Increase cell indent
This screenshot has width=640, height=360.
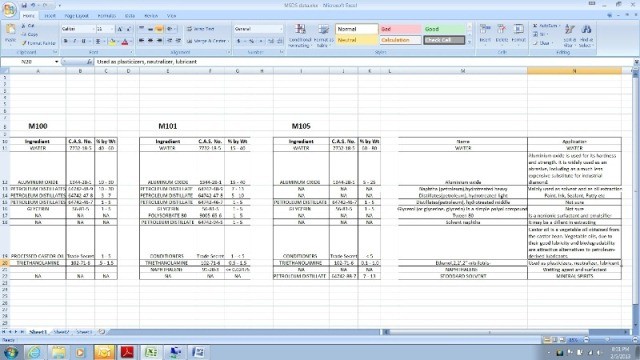(178, 41)
